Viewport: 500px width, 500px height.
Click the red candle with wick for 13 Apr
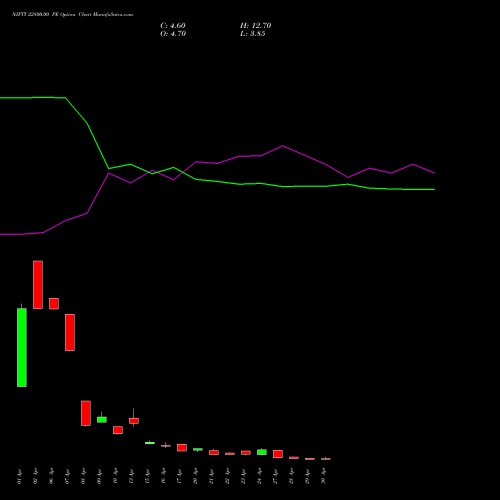click(x=134, y=421)
